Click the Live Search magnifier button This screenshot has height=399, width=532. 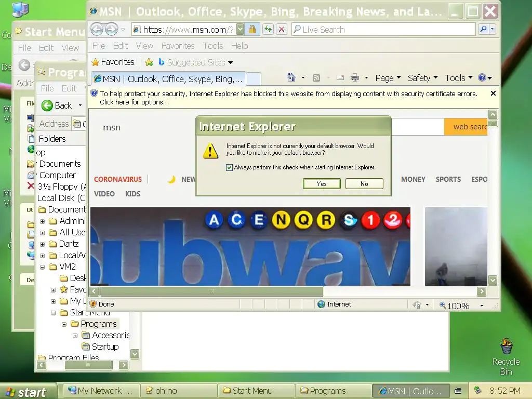484,30
